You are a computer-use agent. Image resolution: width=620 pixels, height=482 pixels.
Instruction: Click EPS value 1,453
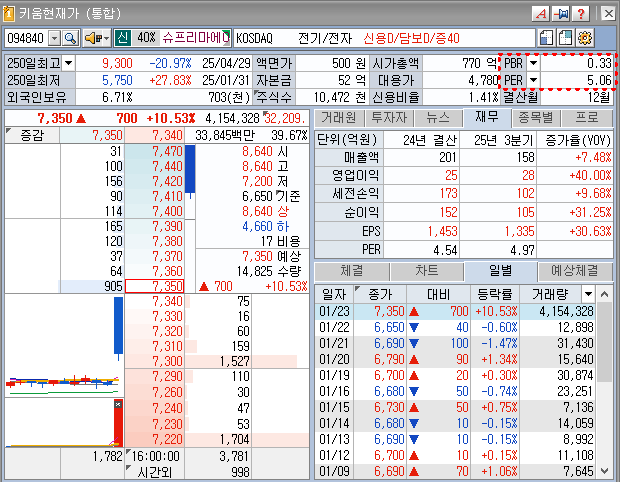point(442,231)
